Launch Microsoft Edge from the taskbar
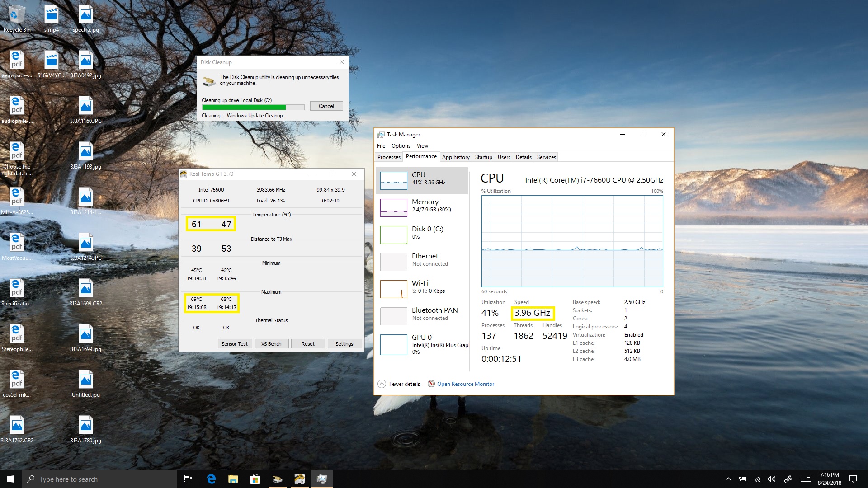This screenshot has width=868, height=488. pos(211,479)
